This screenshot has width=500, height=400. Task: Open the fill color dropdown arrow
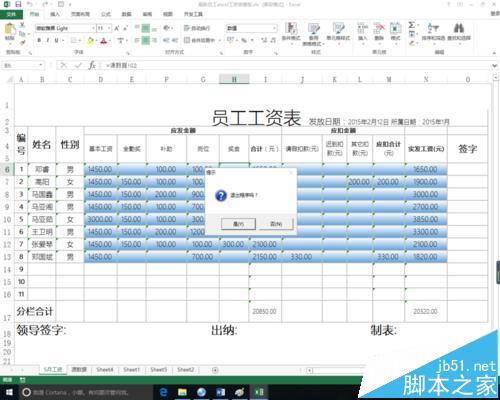pos(97,40)
